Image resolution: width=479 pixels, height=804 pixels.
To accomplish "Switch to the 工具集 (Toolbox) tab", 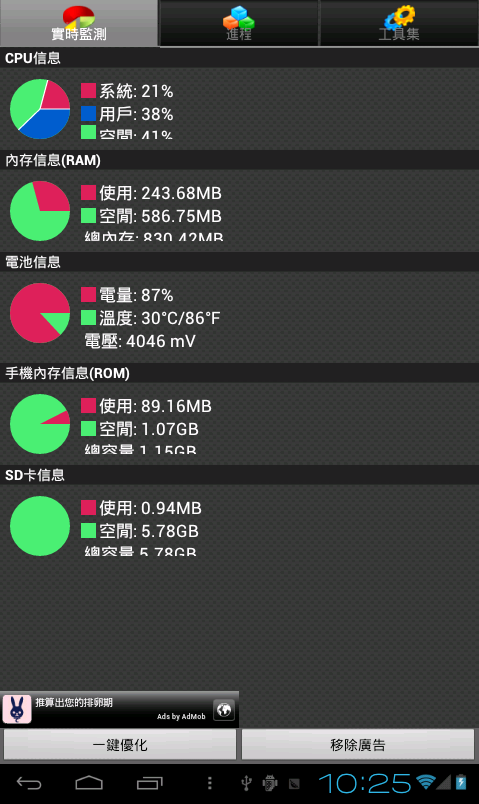I will click(399, 23).
